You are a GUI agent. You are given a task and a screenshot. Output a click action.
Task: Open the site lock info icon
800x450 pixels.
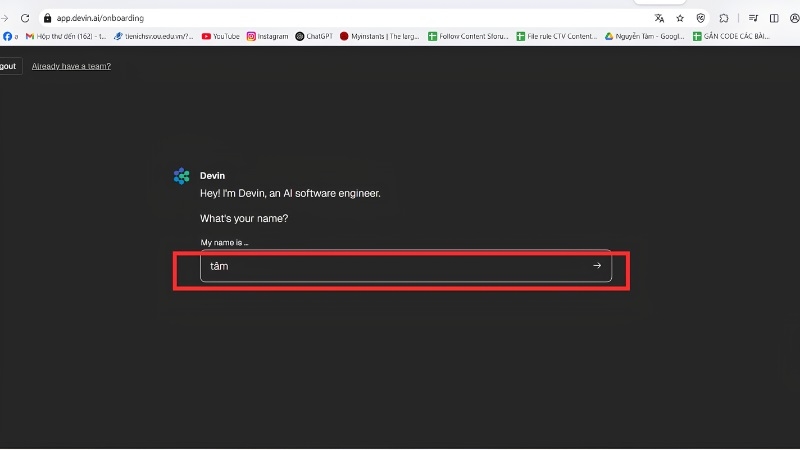[x=47, y=18]
